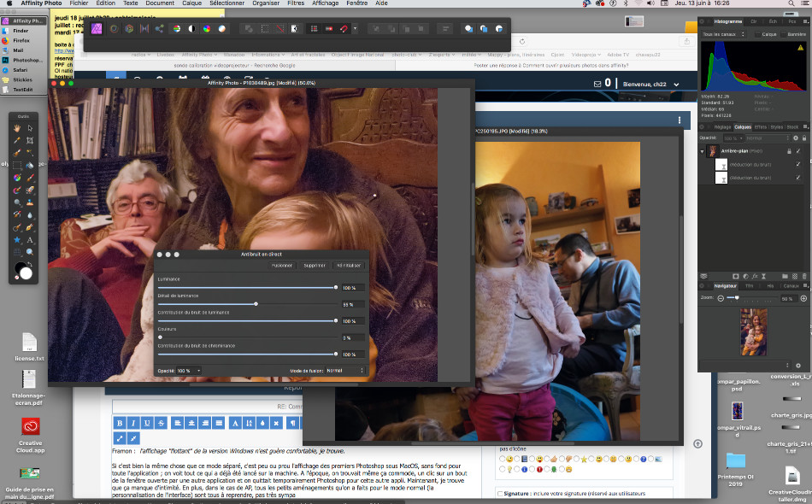The image size is (812, 504).
Task: Select the Zoom magnifier tool
Action: [30, 252]
